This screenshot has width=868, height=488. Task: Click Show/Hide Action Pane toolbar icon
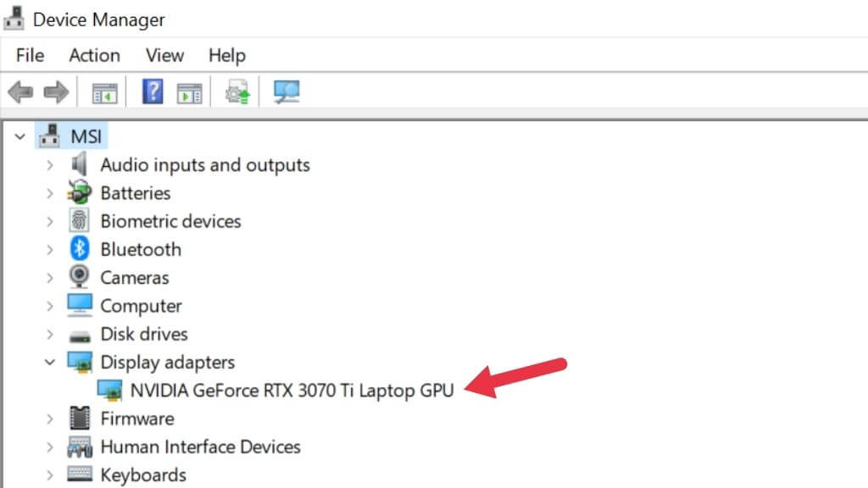189,92
